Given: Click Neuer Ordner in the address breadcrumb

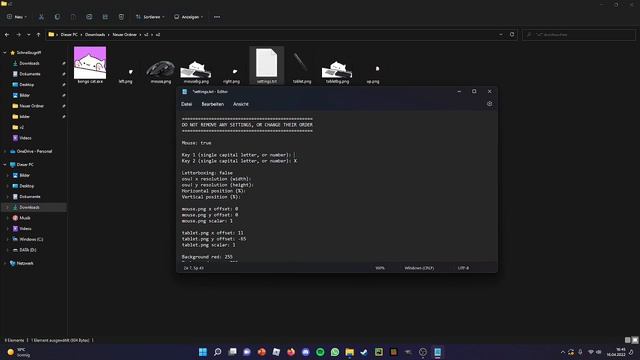Looking at the screenshot, I should tap(124, 35).
